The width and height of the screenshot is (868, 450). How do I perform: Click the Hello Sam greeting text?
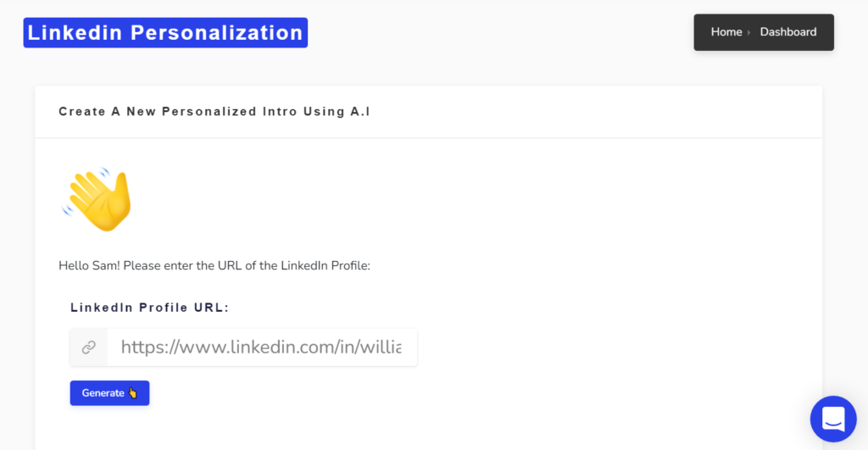[214, 266]
